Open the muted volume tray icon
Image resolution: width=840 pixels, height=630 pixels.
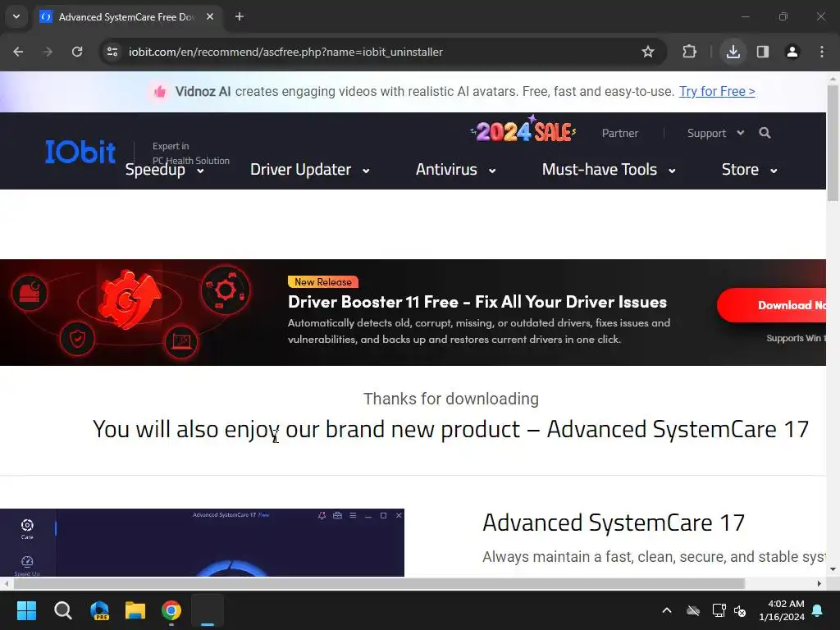click(x=740, y=610)
